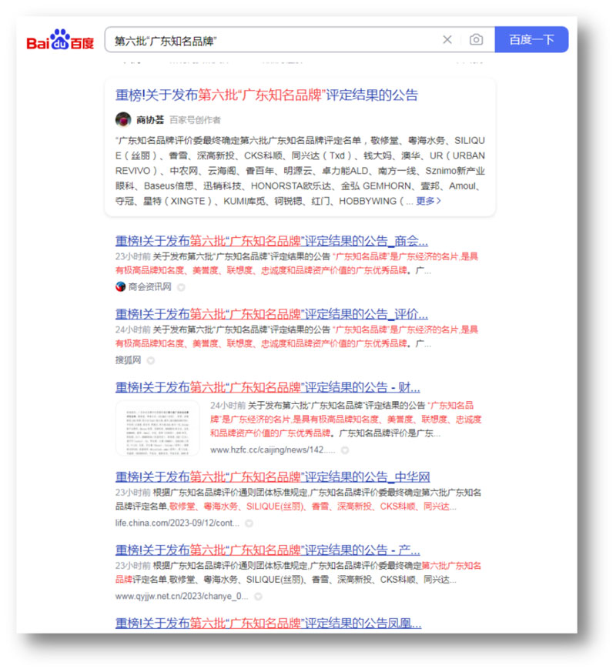Click the article thumbnail beside the hzfc.cc result
The image size is (616, 672).
tap(158, 428)
